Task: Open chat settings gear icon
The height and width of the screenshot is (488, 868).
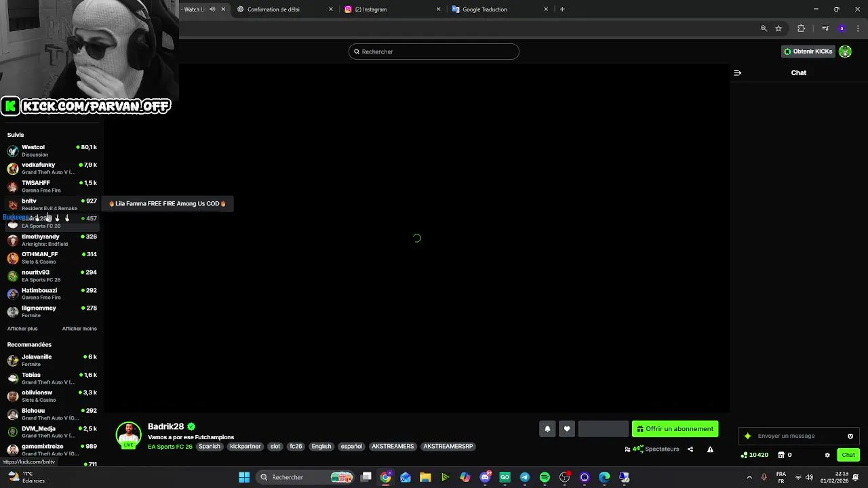Action: (827, 455)
